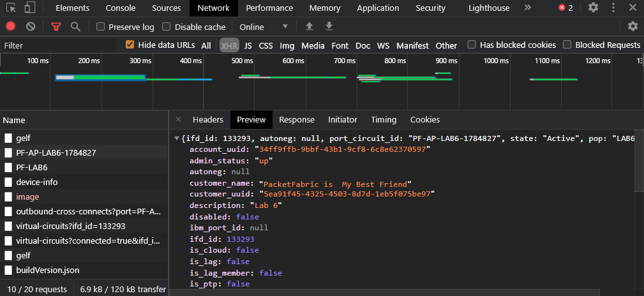Screen dimensions: 644x296
Task: Click the Name column header
Action: tap(84, 121)
